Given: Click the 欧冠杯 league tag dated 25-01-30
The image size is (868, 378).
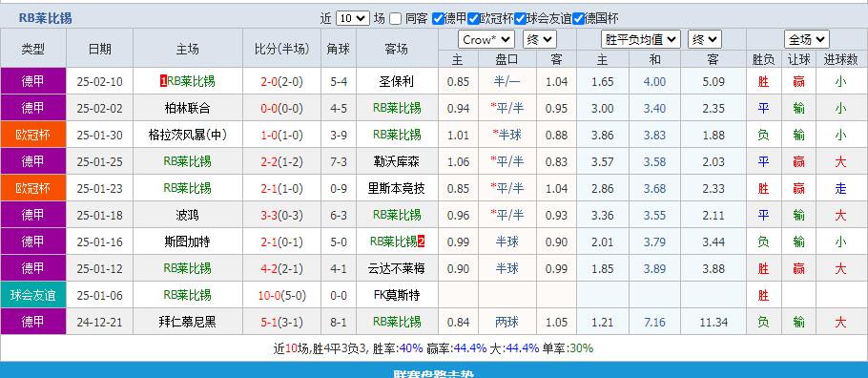Looking at the screenshot, I should coord(33,135).
